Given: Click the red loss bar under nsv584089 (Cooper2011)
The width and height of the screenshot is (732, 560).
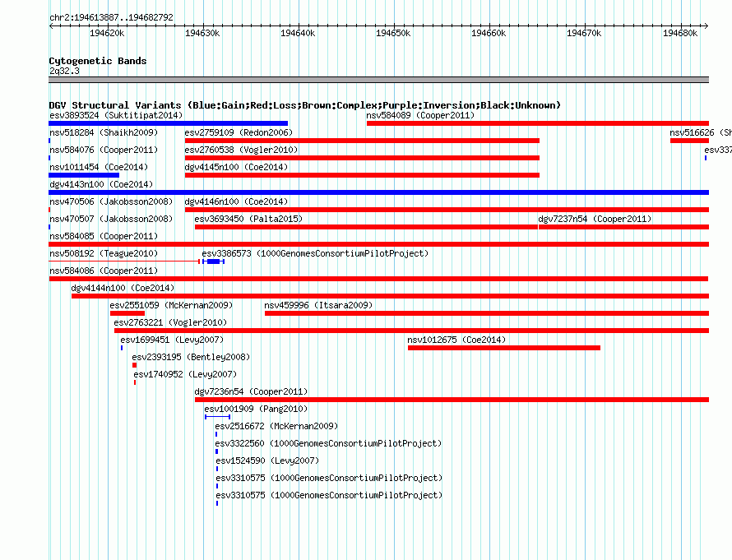Looking at the screenshot, I should [538, 123].
